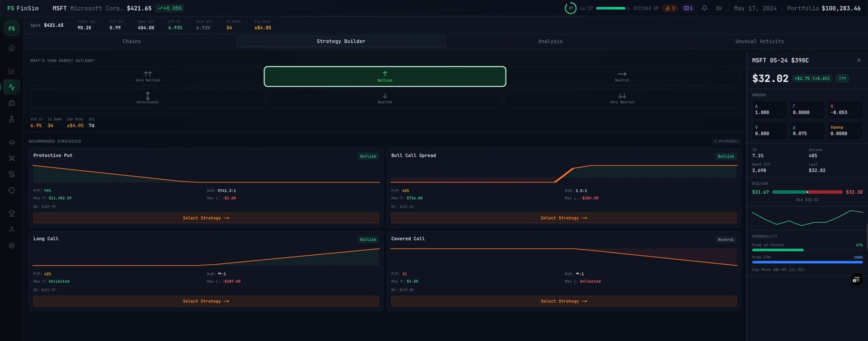868x341 pixels.
Task: Close the MSFT 05-24 $390C detail panel
Action: coord(859,61)
